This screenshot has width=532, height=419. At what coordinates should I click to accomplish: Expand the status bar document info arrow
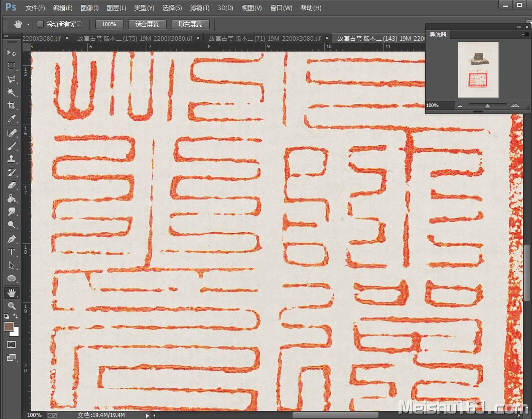pos(147,415)
